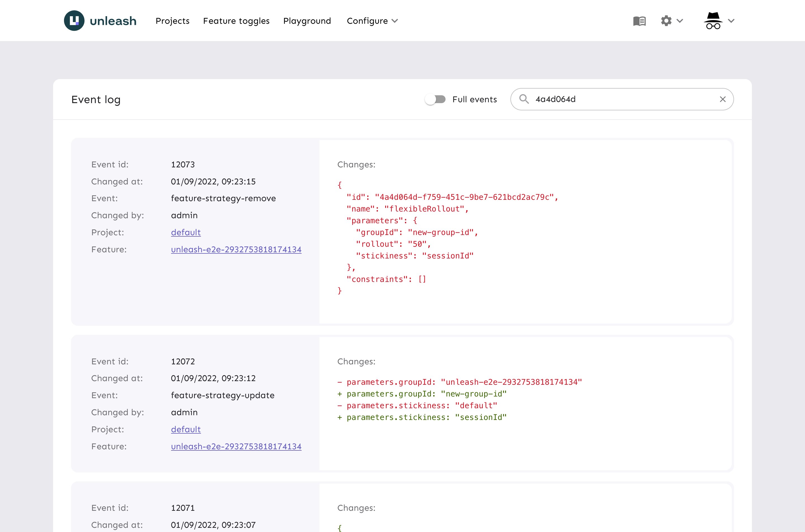805x532 pixels.
Task: Click the search magnifier icon
Action: [524, 99]
